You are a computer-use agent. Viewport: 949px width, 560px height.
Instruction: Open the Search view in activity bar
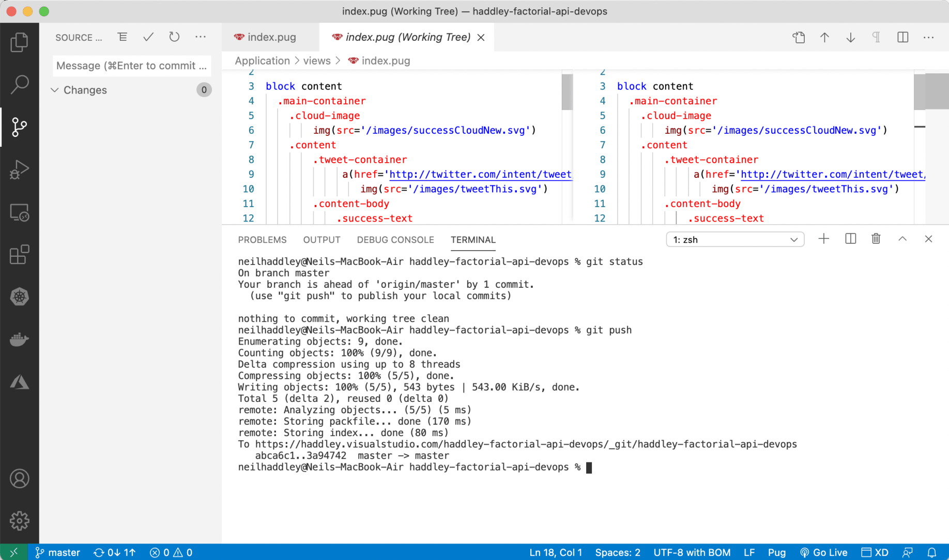point(19,84)
